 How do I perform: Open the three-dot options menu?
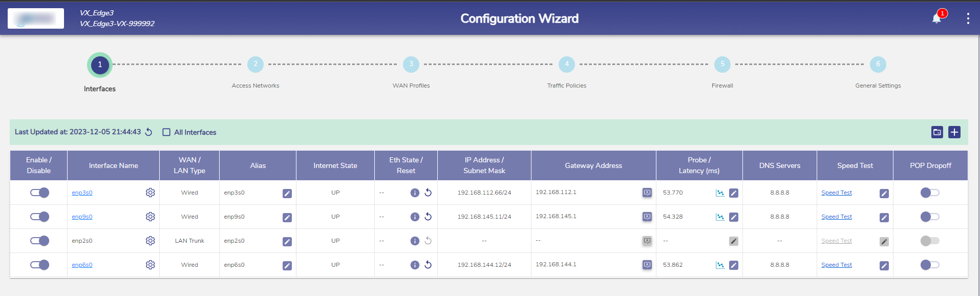pos(968,18)
